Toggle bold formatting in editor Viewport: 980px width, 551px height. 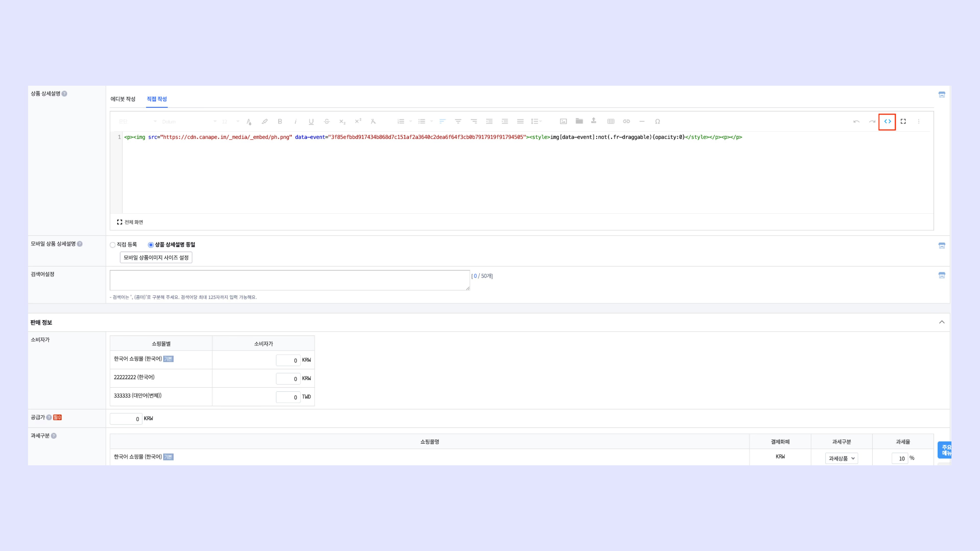[280, 122]
